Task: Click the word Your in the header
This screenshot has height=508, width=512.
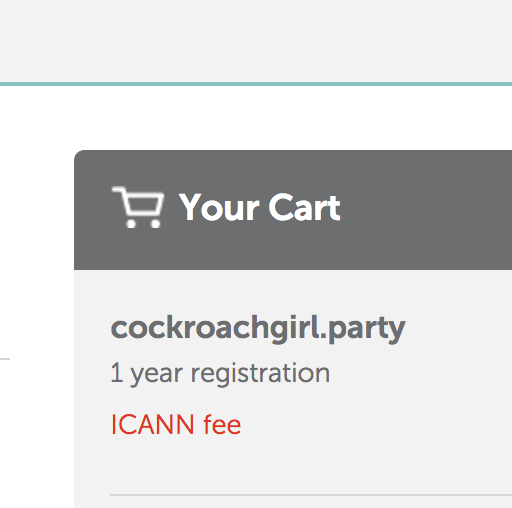Action: click(x=219, y=207)
